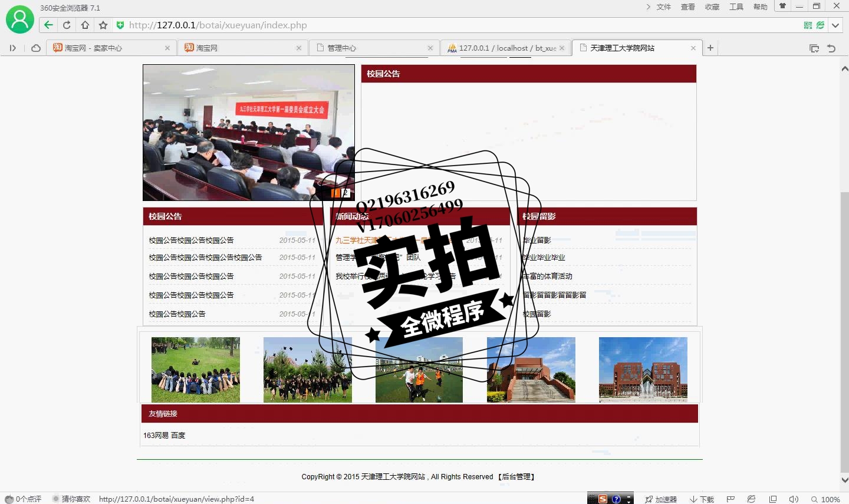
Task: Click the green leaf icon in address bar
Action: 820,25
